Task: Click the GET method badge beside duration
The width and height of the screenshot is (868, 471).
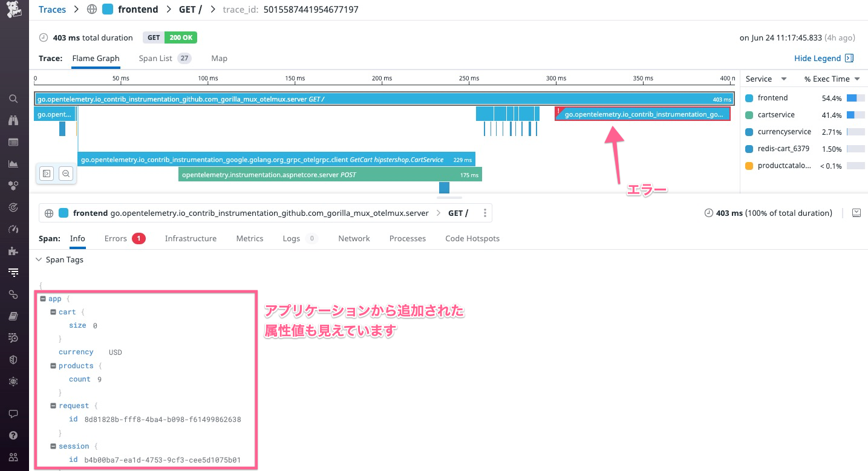Action: [154, 37]
